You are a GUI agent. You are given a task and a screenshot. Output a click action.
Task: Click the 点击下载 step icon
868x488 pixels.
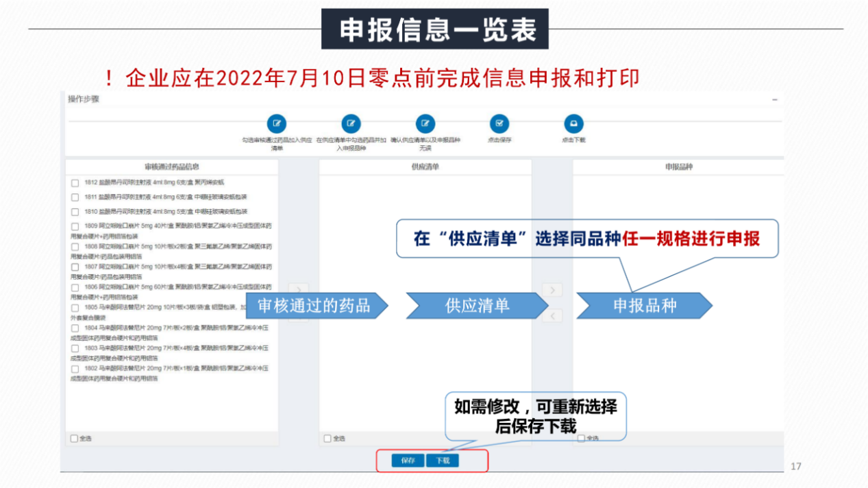click(573, 124)
